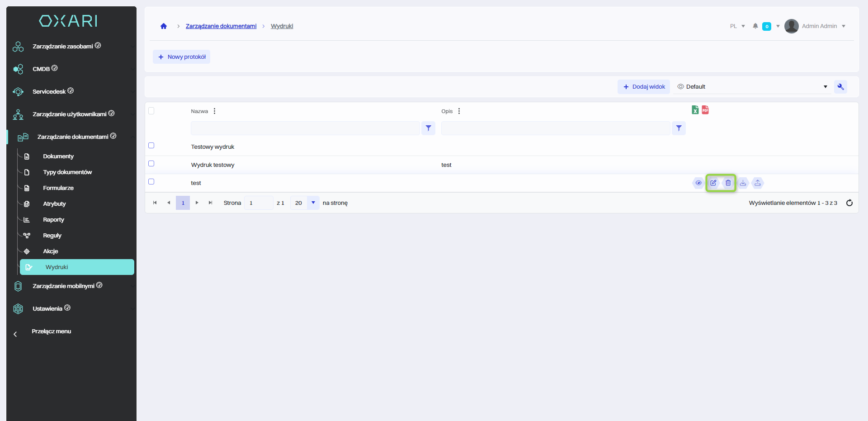Click the Nazwa filter input field

[x=305, y=128]
